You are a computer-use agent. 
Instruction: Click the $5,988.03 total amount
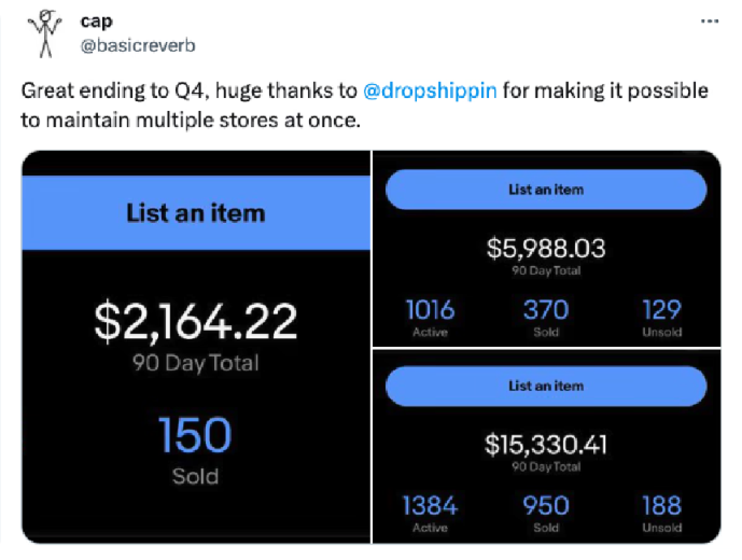coord(546,248)
